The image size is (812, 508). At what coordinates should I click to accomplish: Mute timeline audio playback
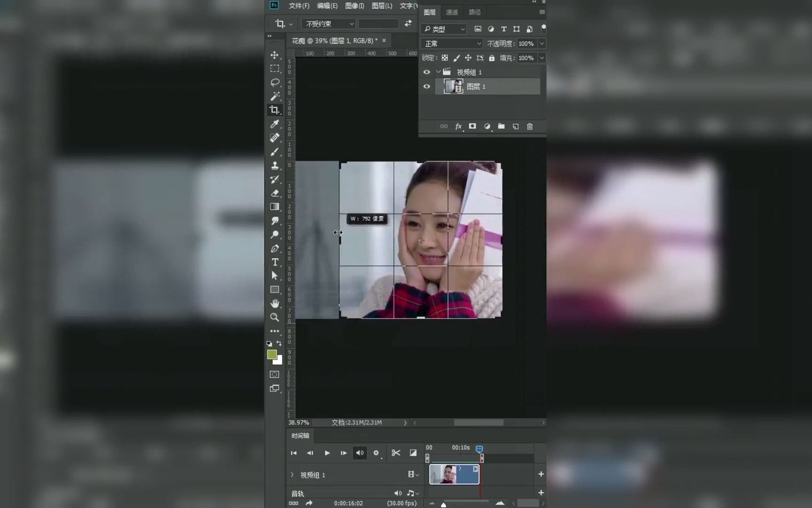pos(360,453)
